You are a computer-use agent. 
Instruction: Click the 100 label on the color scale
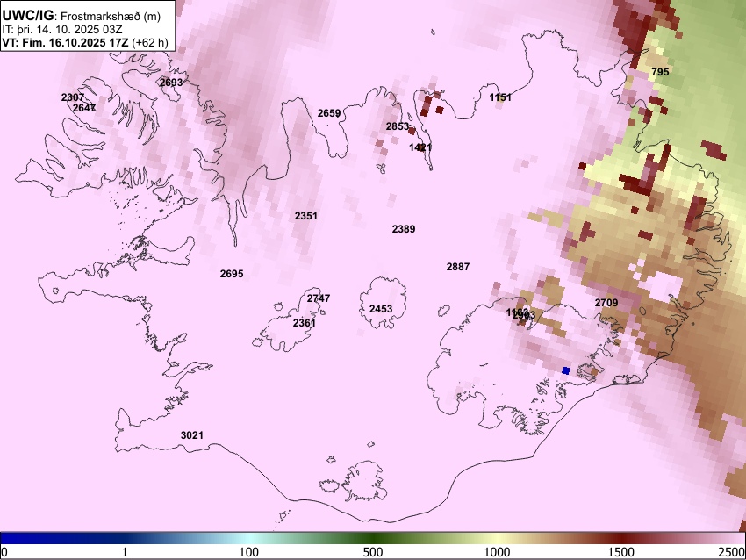(x=249, y=552)
